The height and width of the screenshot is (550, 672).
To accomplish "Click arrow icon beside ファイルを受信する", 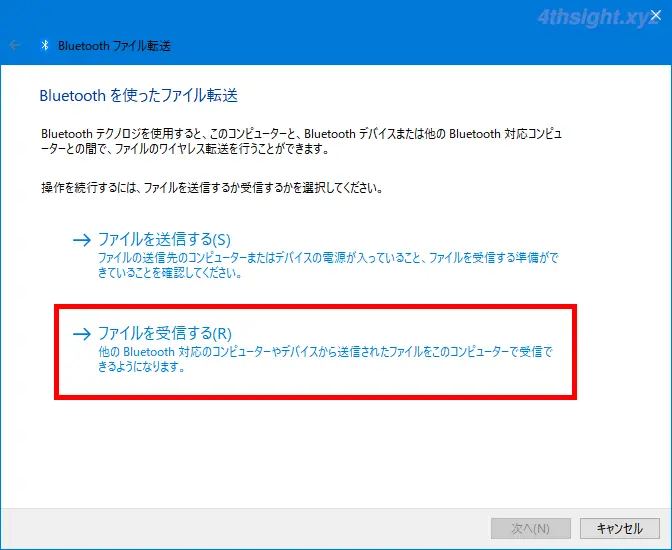I will (82, 334).
